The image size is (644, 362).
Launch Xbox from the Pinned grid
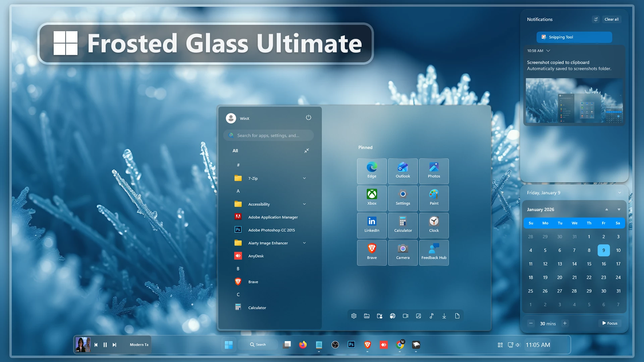[x=372, y=198]
